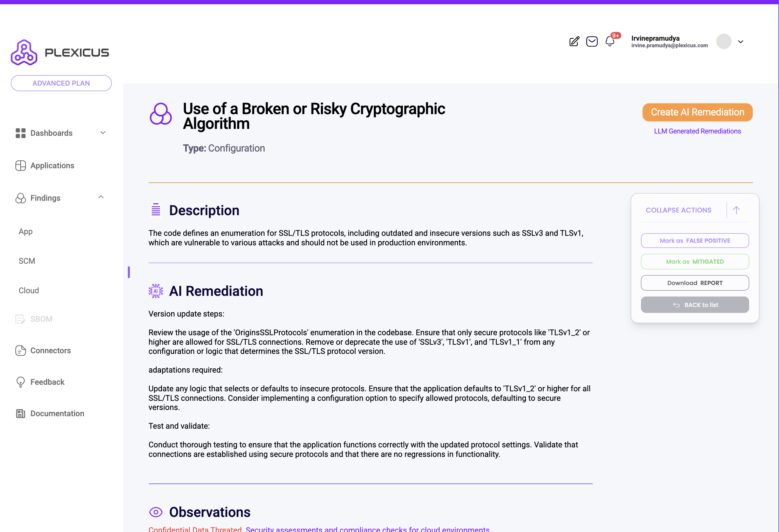Click the AI Remediation chip icon

tap(155, 291)
